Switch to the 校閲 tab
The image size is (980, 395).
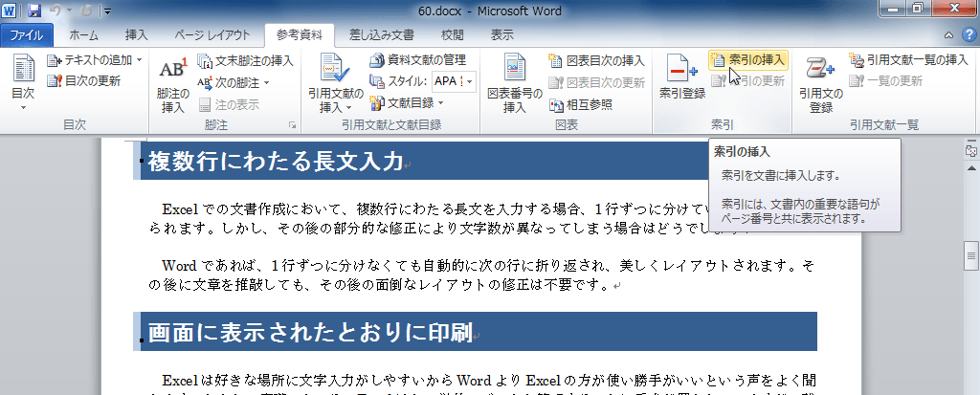[x=452, y=35]
